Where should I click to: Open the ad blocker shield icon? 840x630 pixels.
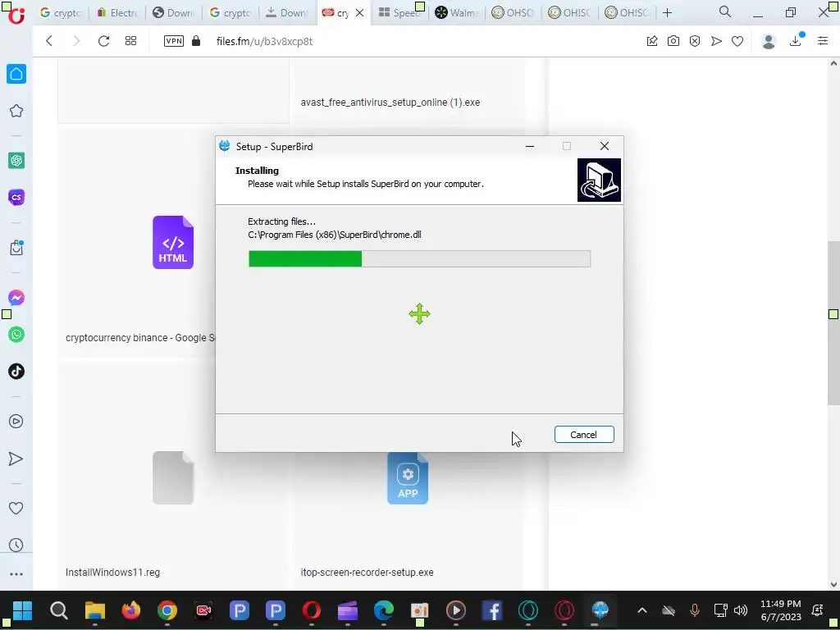[695, 41]
